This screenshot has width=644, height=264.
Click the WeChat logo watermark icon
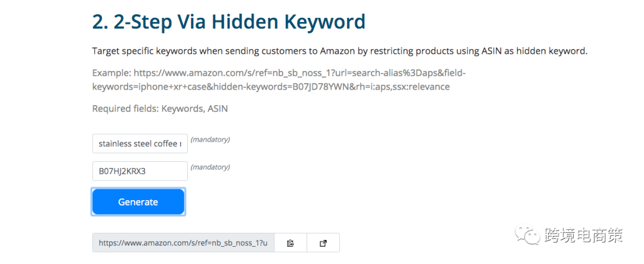[x=528, y=235]
